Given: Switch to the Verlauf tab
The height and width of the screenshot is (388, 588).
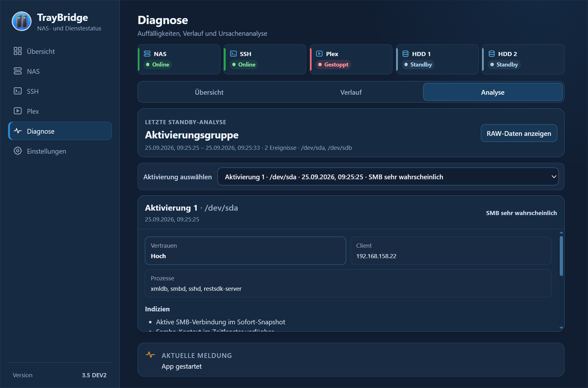Looking at the screenshot, I should tap(351, 92).
